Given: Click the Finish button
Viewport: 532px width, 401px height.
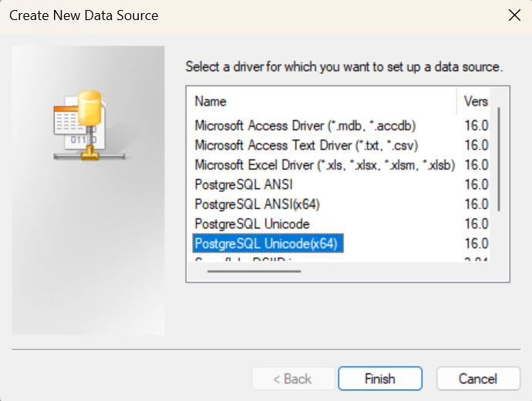Looking at the screenshot, I should click(x=380, y=379).
